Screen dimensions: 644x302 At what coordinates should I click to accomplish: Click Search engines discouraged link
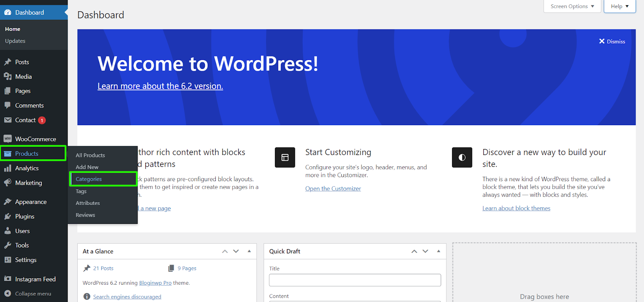click(x=127, y=297)
